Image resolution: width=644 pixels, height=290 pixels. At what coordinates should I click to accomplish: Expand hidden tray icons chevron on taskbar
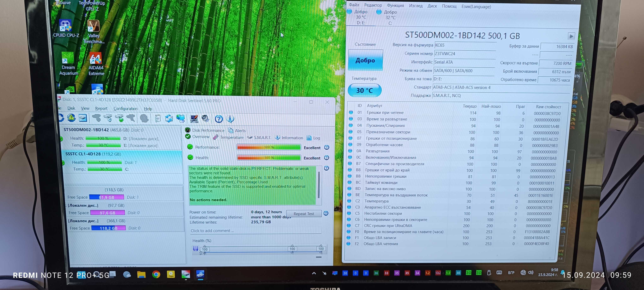[x=314, y=273]
